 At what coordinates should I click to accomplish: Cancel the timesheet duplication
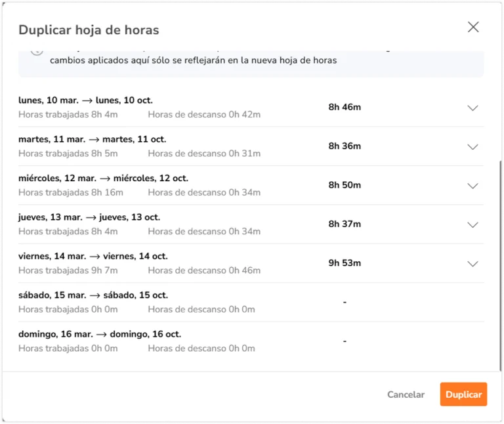click(x=406, y=394)
